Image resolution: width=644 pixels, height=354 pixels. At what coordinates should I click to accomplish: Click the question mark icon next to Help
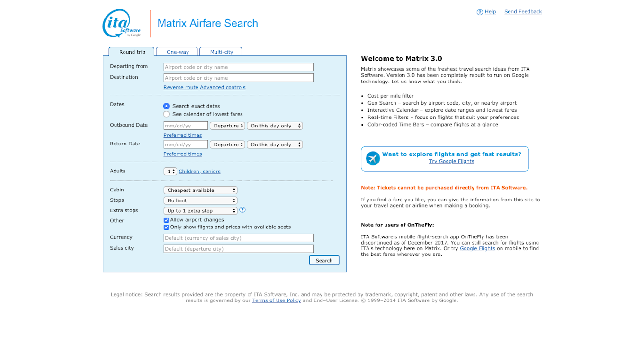[x=480, y=12]
